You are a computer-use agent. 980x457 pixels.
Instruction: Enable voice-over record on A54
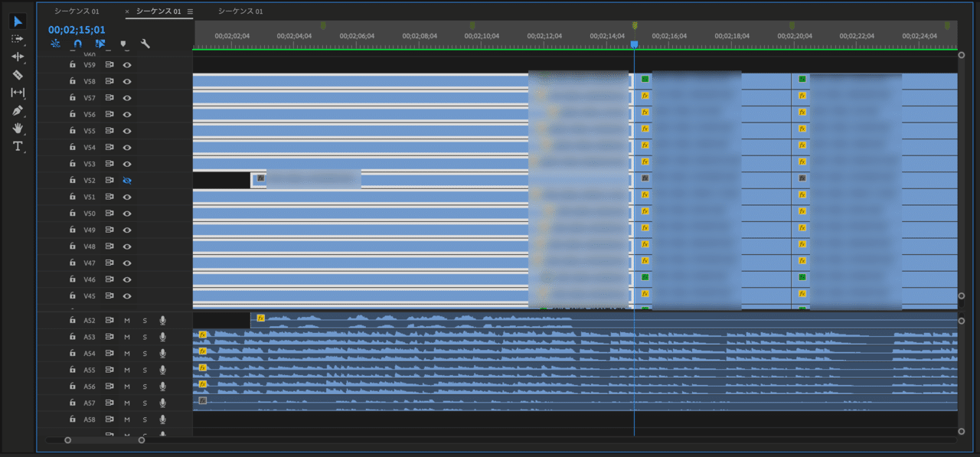pyautogui.click(x=162, y=354)
